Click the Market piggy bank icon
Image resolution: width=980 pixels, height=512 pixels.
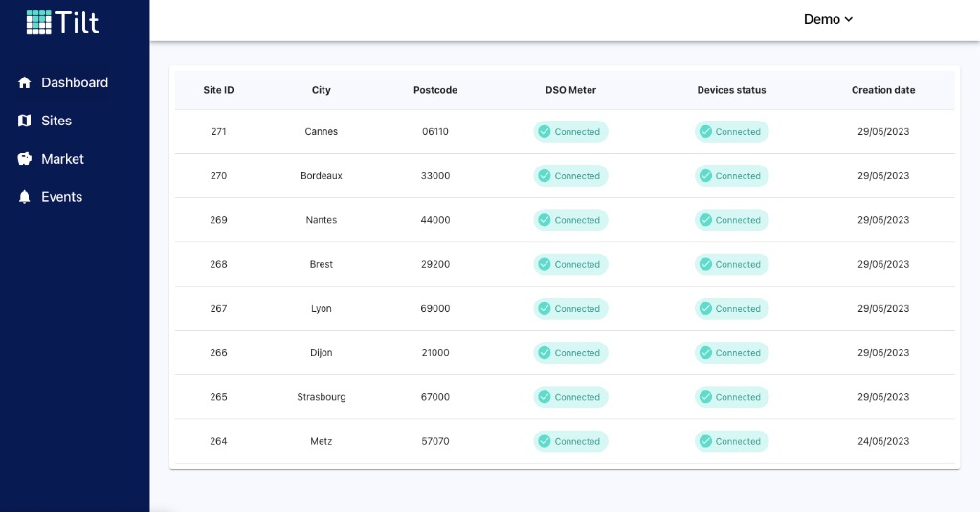pyautogui.click(x=25, y=159)
